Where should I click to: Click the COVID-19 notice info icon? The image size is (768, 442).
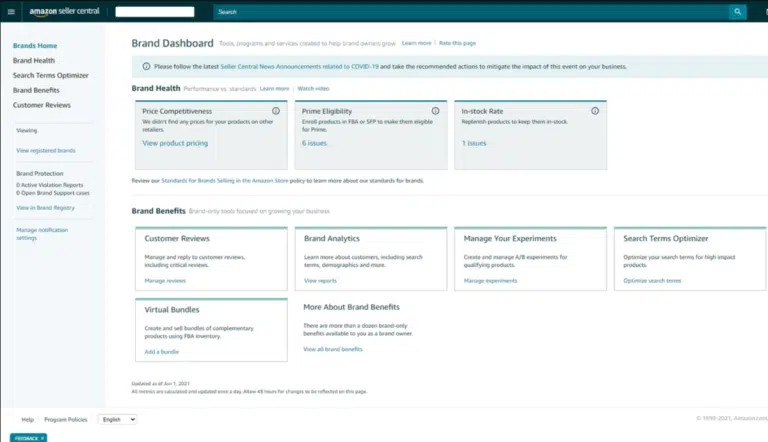pyautogui.click(x=146, y=66)
